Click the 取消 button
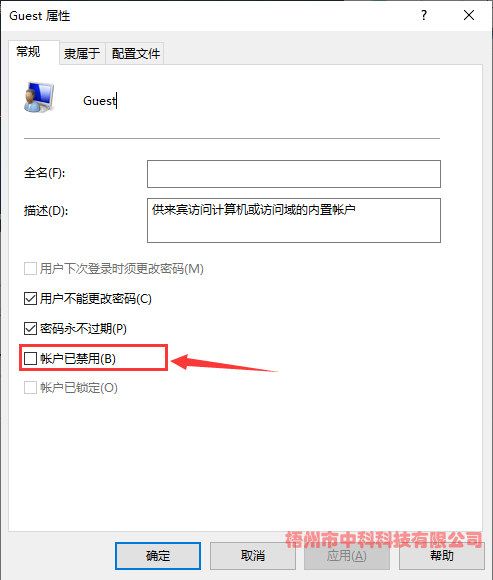This screenshot has height=580, width=493. [x=253, y=556]
